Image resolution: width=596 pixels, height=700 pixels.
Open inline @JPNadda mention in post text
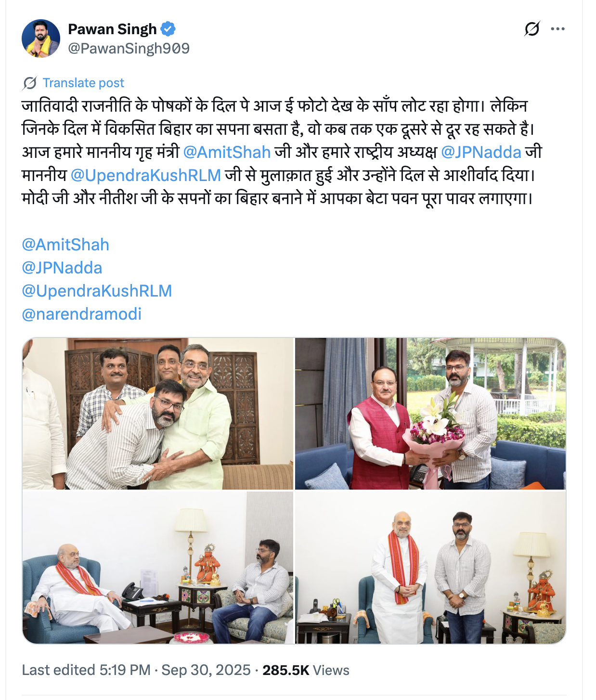(481, 152)
